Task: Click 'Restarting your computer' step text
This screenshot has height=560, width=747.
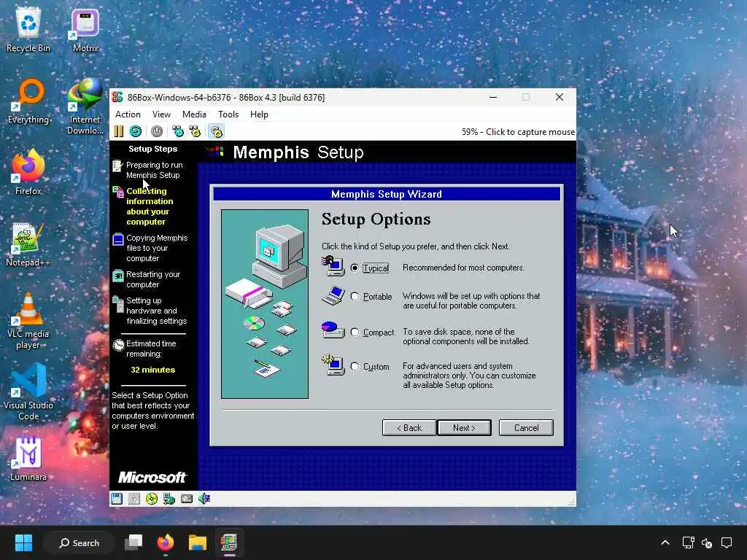Action: [x=153, y=279]
